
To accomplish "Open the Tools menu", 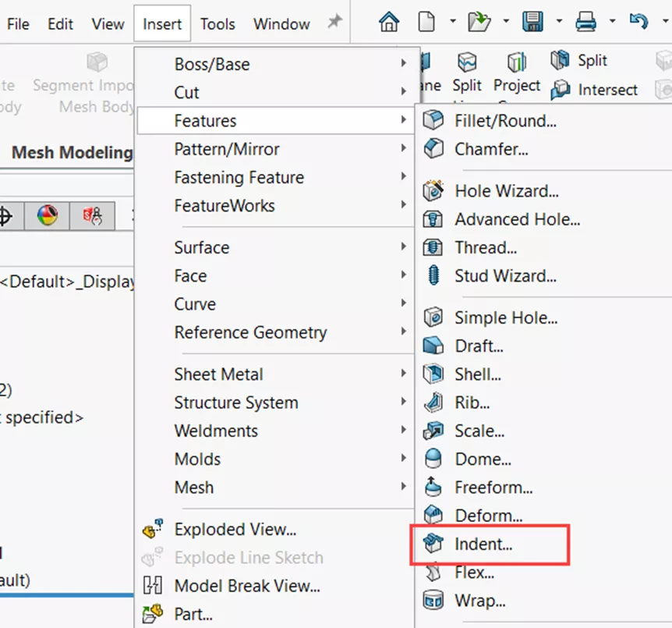I will (218, 24).
